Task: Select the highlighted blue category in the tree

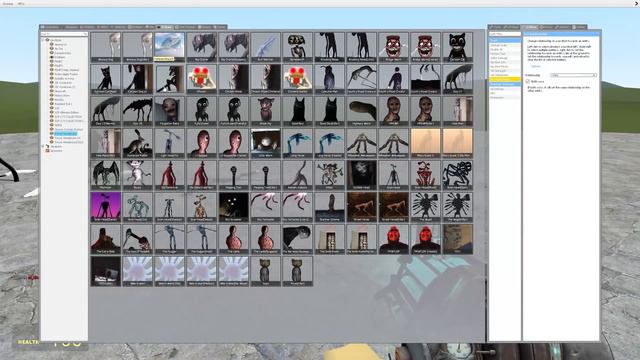Action: pyautogui.click(x=65, y=133)
